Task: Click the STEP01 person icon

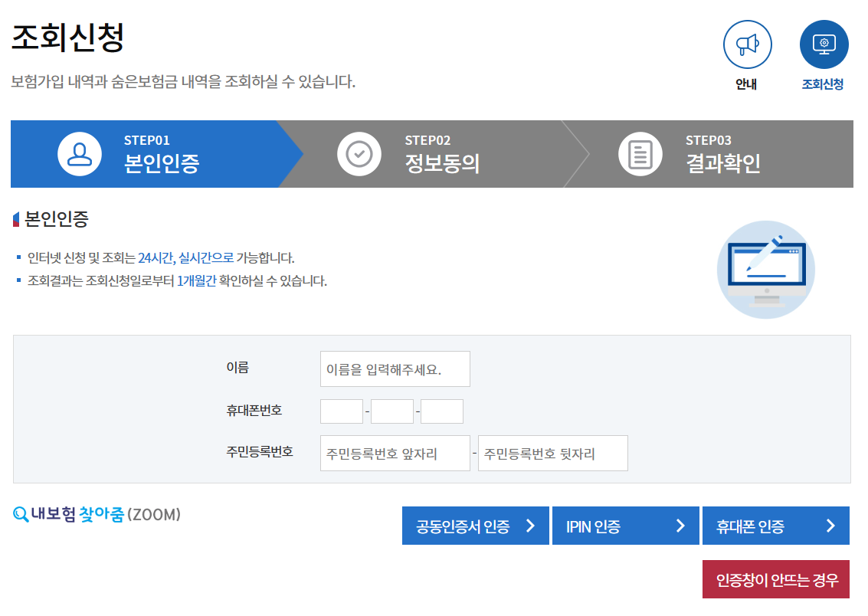Action: tap(80, 154)
